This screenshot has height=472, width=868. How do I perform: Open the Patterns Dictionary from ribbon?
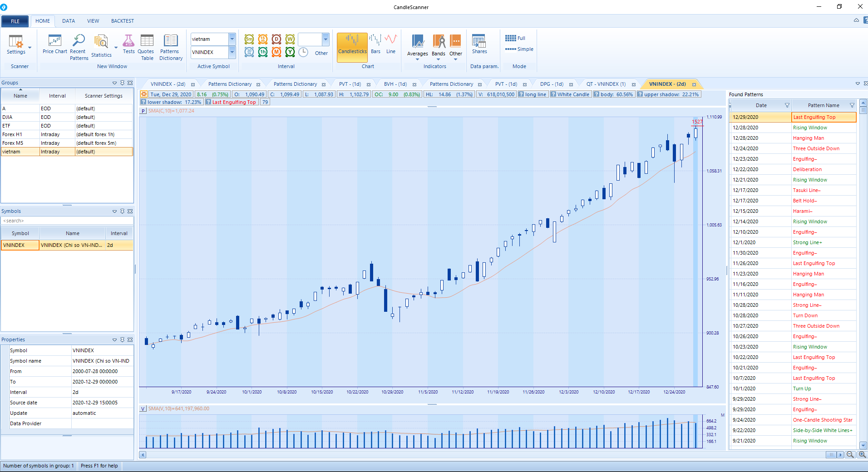coord(171,47)
